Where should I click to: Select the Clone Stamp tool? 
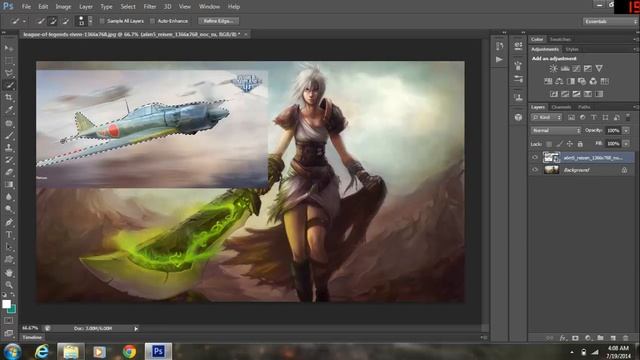(9, 147)
